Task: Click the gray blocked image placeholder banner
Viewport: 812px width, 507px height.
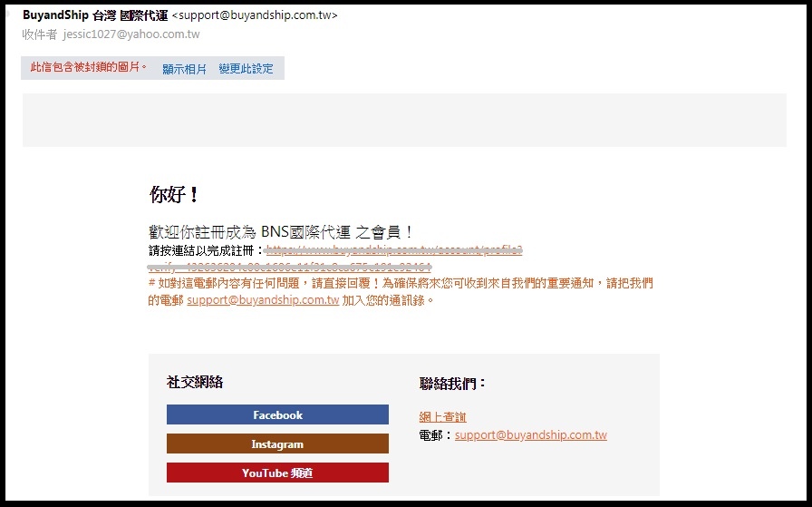Action: (x=404, y=120)
